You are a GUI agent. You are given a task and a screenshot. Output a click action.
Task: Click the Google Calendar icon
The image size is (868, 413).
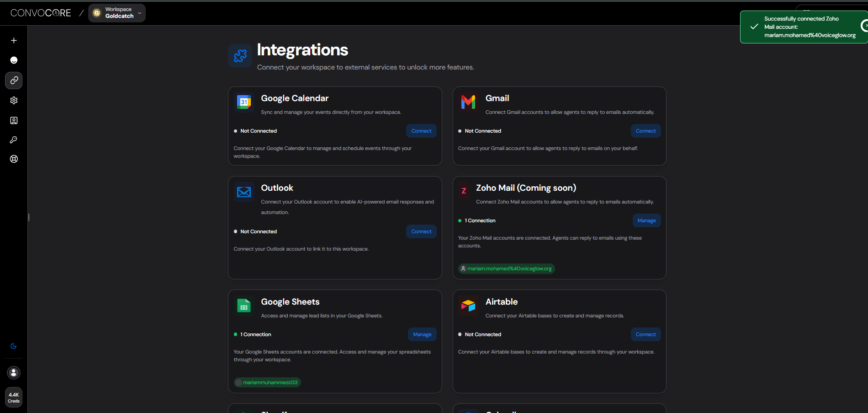pos(244,102)
